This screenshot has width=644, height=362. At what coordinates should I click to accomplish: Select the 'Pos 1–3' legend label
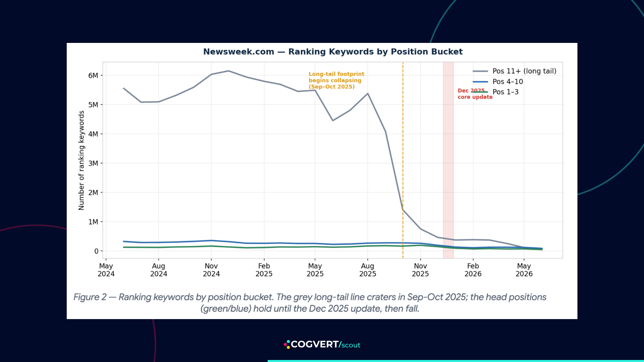tap(505, 92)
